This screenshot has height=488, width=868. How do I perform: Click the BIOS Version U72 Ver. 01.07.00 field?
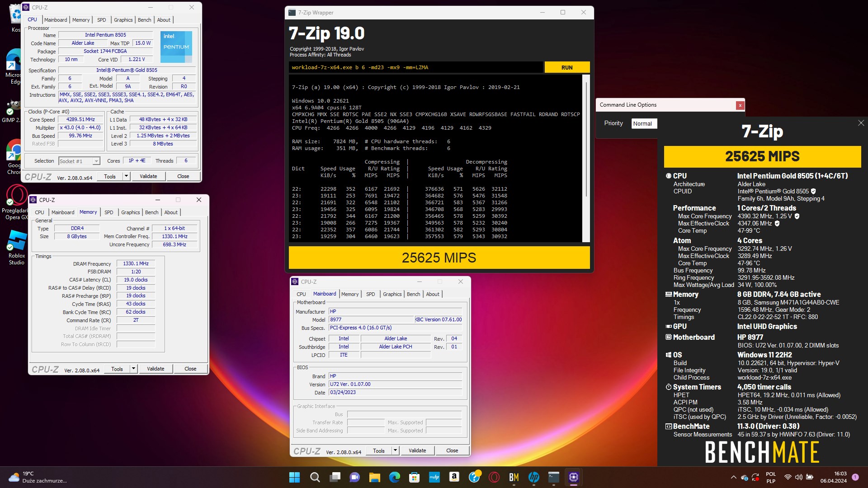(396, 385)
